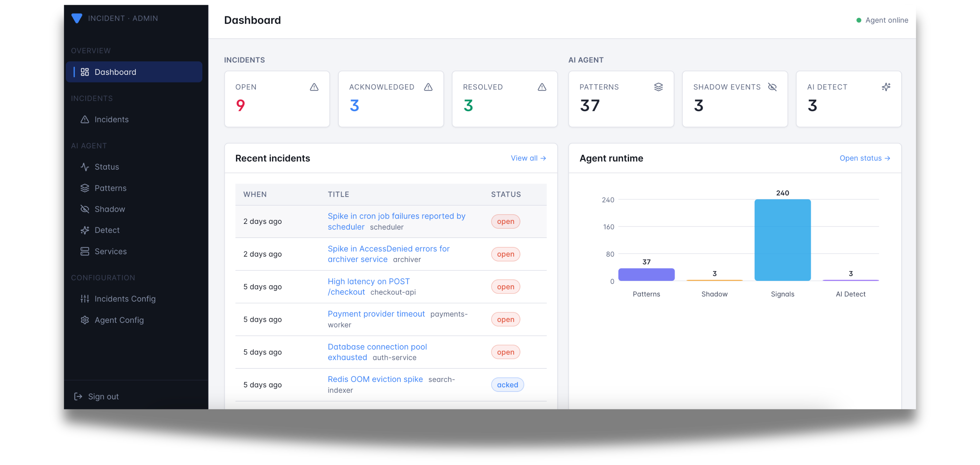The height and width of the screenshot is (465, 980).
Task: Open the Payment provider timeout incident
Action: coord(376,314)
